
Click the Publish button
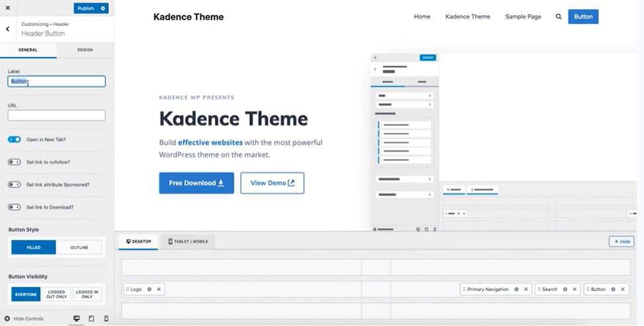[86, 8]
